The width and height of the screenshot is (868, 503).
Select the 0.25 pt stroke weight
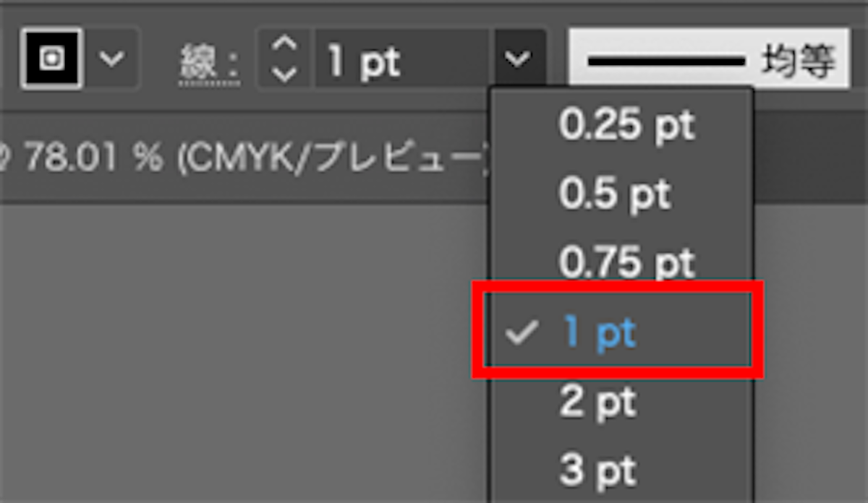[x=627, y=124]
